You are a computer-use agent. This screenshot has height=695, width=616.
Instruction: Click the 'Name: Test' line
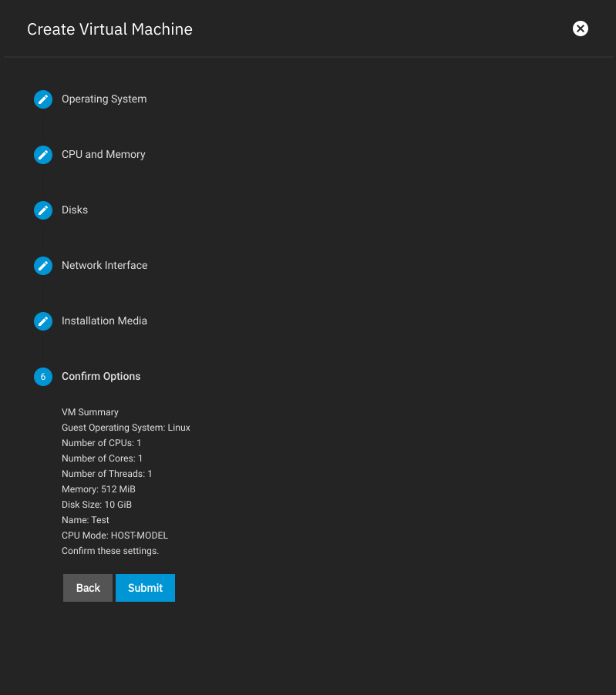click(85, 520)
